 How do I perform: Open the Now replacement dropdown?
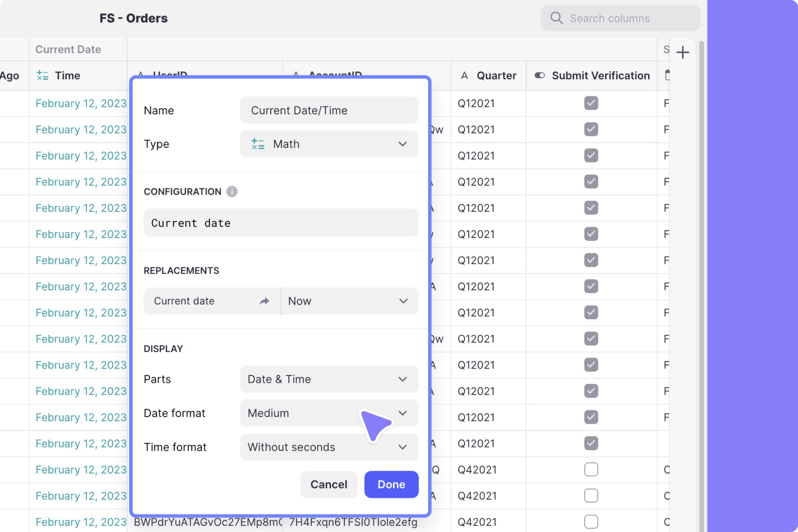[350, 301]
